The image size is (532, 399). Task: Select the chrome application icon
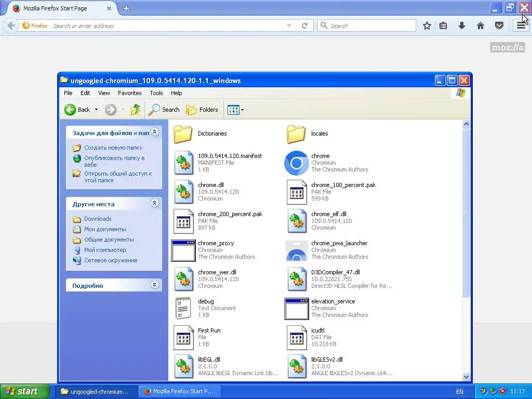(296, 163)
